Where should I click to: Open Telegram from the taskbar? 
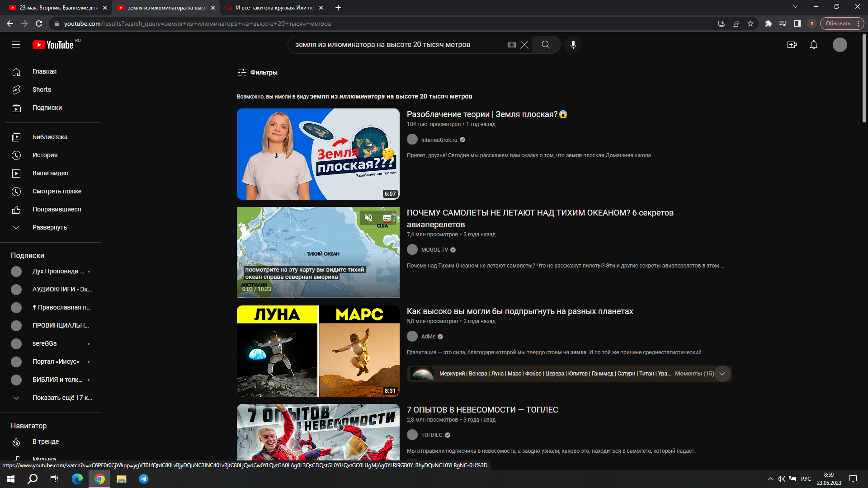pyautogui.click(x=144, y=479)
